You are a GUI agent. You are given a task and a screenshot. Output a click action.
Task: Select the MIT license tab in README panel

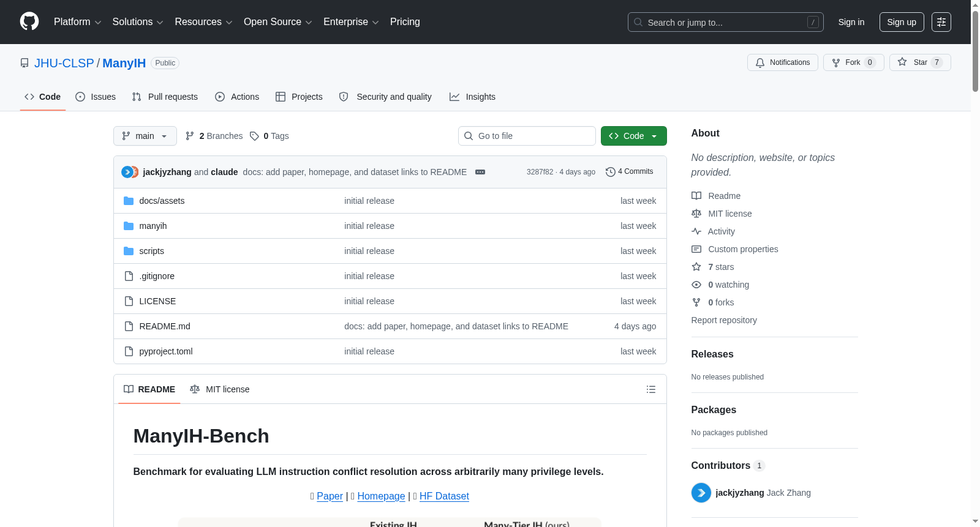(x=220, y=389)
